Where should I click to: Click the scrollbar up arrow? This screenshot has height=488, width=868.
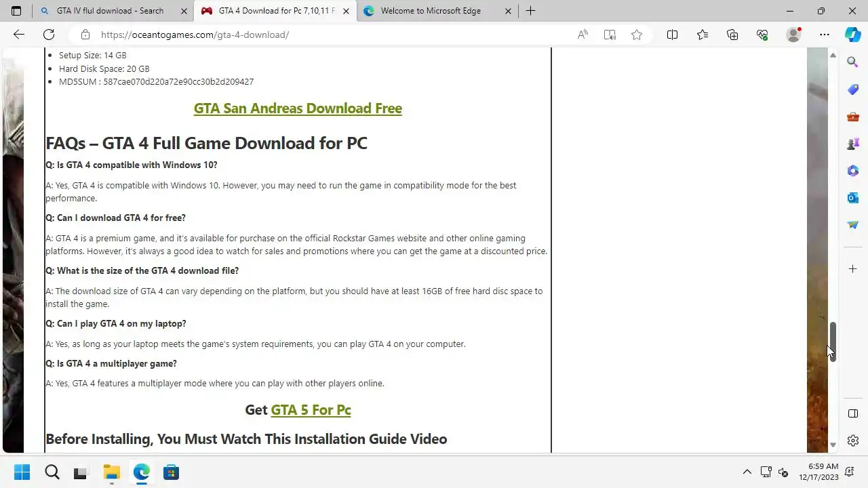click(x=833, y=55)
